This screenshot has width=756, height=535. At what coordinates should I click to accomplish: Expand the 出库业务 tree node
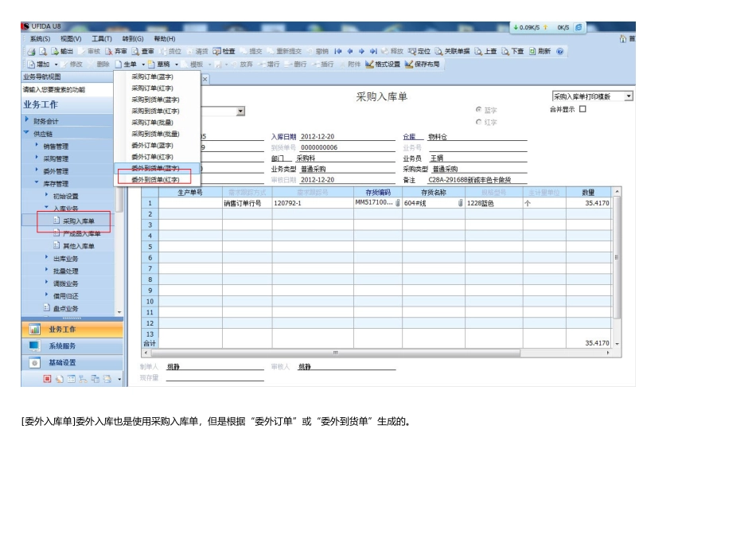tap(46, 258)
